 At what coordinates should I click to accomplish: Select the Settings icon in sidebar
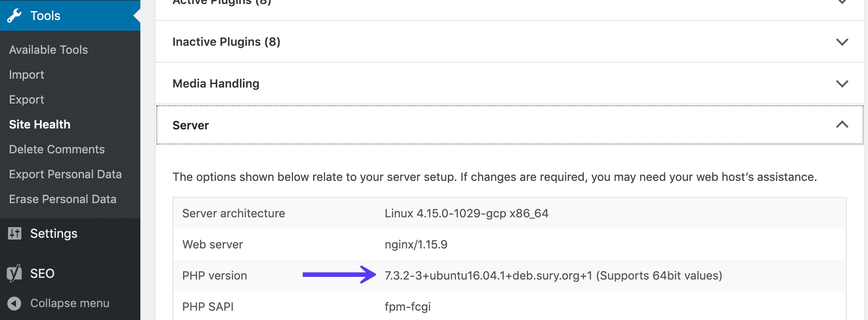pos(15,233)
